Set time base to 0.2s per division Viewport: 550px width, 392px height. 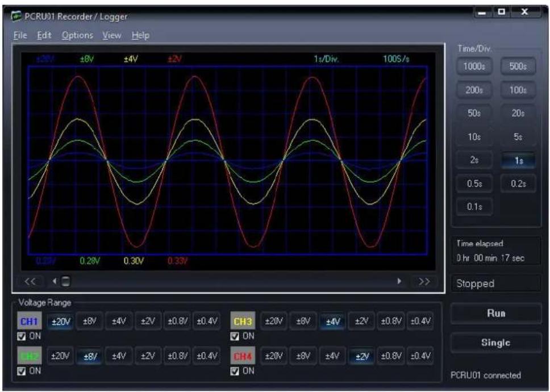point(518,184)
